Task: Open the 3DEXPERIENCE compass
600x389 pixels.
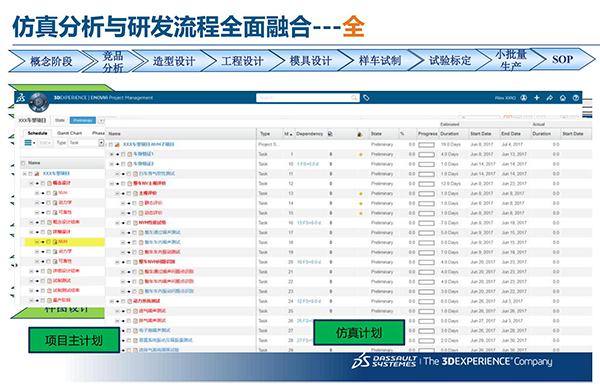Action: (38, 102)
